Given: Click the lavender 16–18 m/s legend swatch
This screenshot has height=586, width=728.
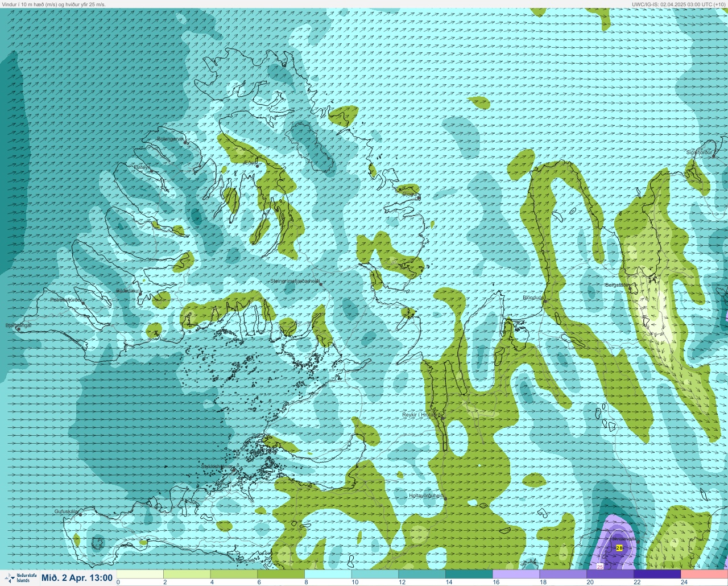Looking at the screenshot, I should point(516,574).
